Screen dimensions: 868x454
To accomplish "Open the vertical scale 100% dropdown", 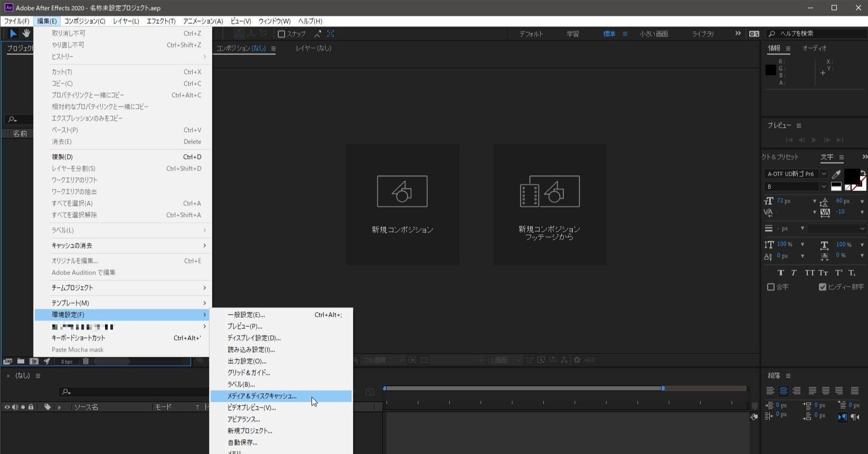I will point(803,244).
